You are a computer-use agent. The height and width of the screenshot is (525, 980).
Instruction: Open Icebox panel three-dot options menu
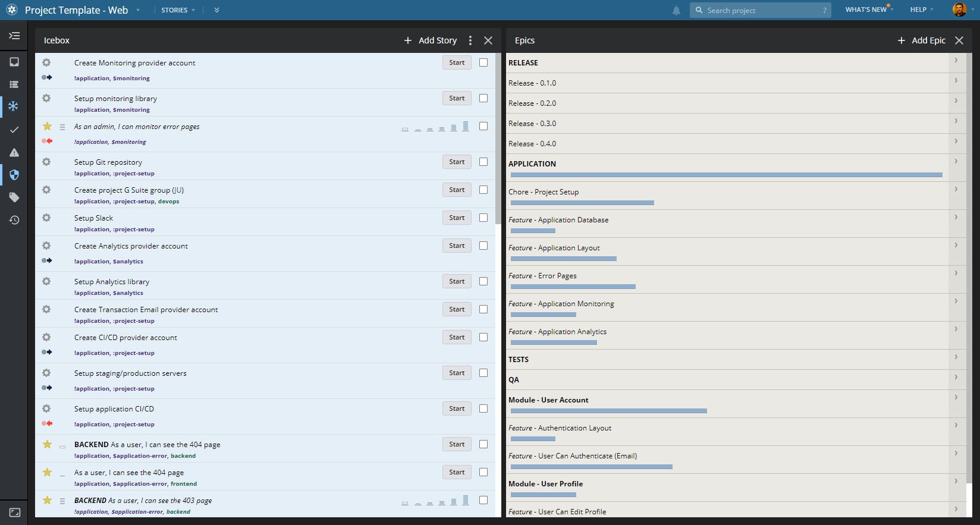pos(470,40)
